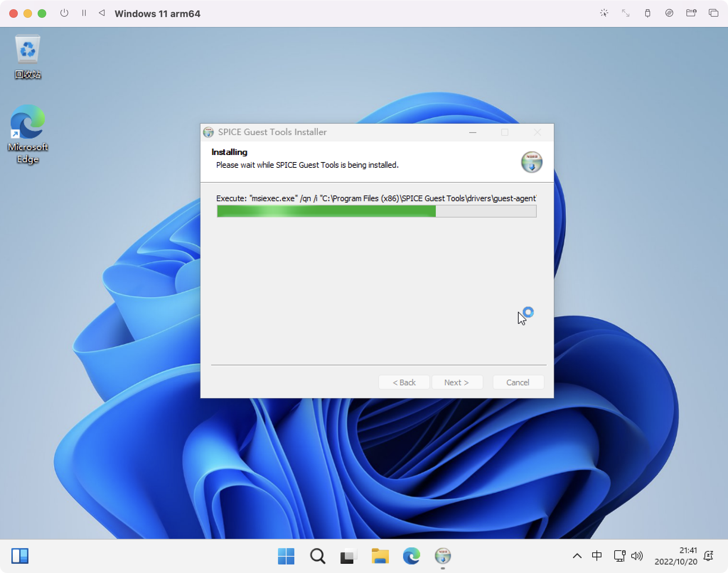Close the macOS VM window with red button

tap(14, 14)
